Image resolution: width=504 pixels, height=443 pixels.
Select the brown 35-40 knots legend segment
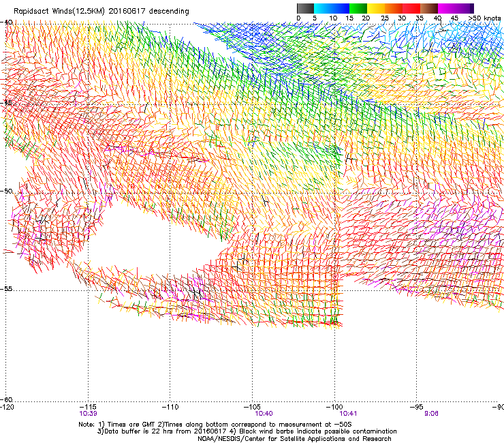pos(429,8)
